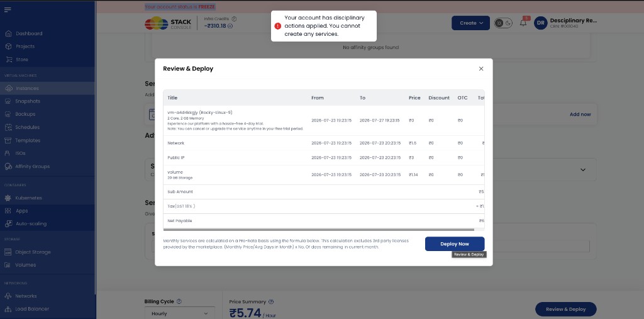Open the Desciplinary Re... account name
The width and height of the screenshot is (644, 319).
point(573,21)
